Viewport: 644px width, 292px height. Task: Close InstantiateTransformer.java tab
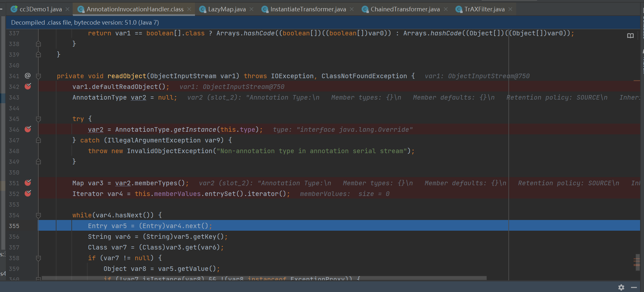click(x=352, y=9)
